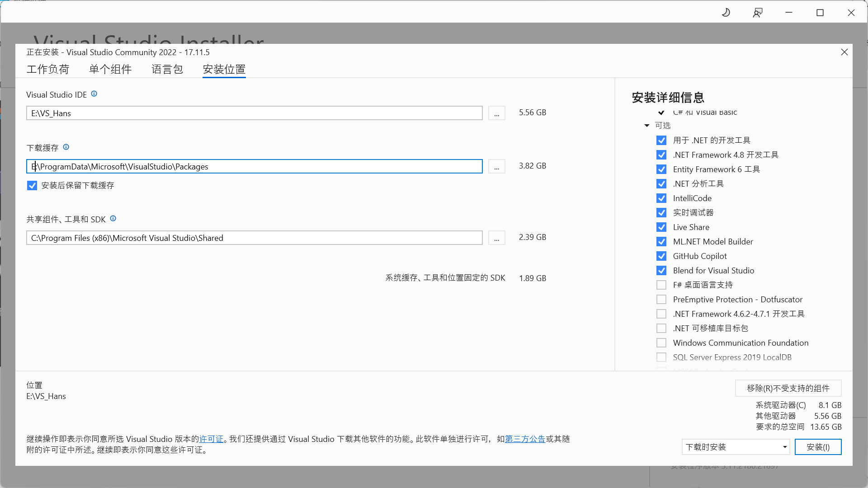Click the 5.56 GB IDE size value
The width and height of the screenshot is (868, 488).
(x=533, y=113)
